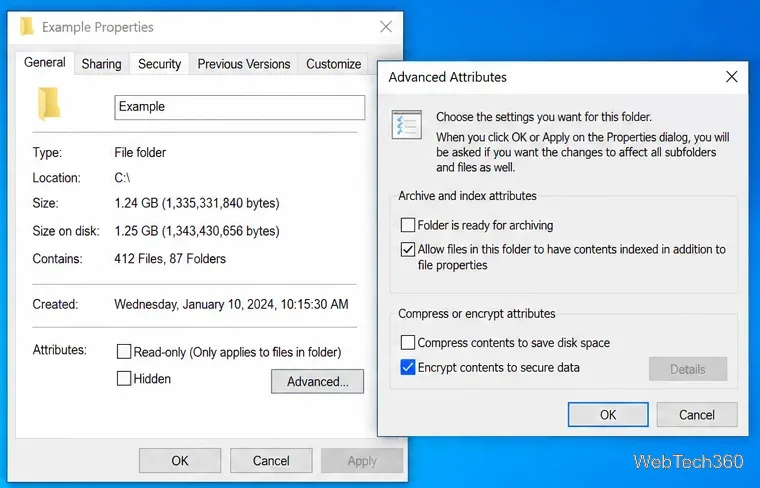Click Cancel in Advanced Attributes dialog
Viewport: 760px width, 488px height.
point(697,415)
